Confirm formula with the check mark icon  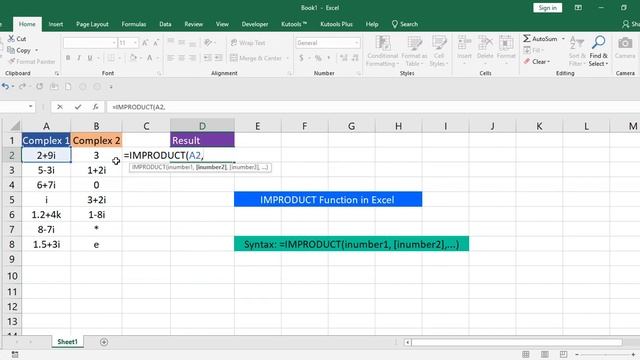point(78,107)
